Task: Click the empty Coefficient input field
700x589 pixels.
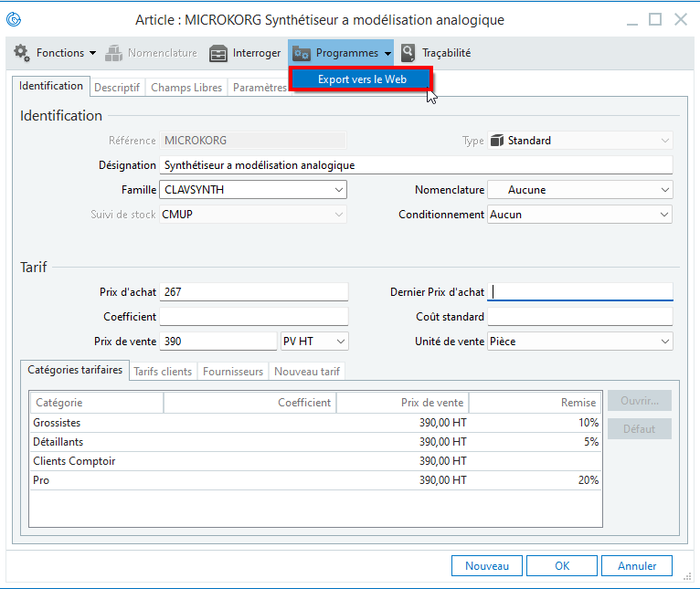Action: coord(253,317)
